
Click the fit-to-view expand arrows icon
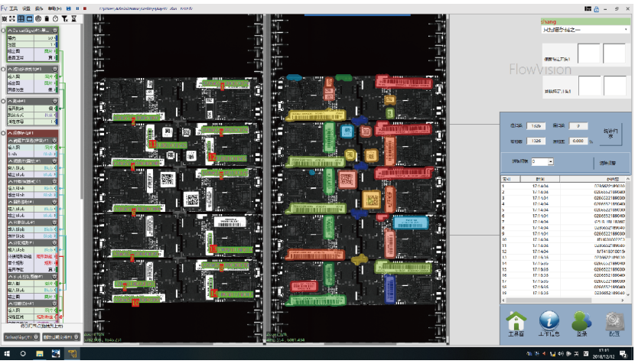pyautogui.click(x=12, y=18)
